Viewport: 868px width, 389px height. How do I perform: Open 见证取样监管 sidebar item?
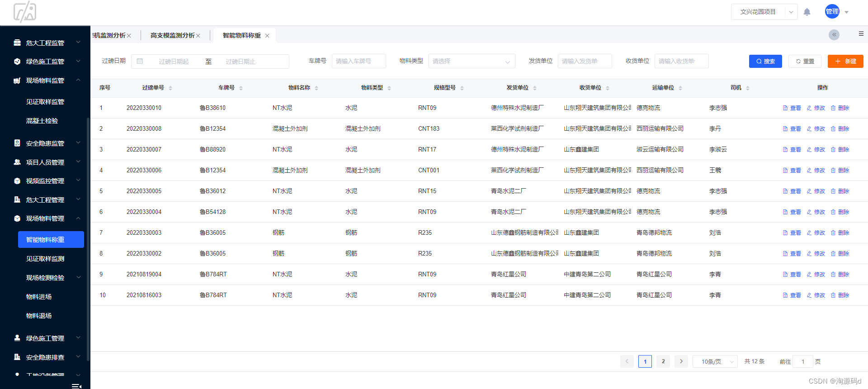(45, 102)
